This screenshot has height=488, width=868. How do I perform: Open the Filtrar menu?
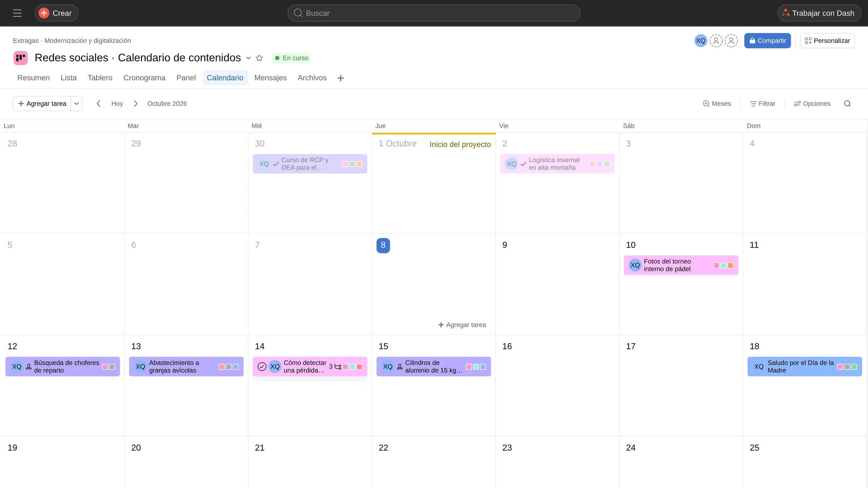762,104
